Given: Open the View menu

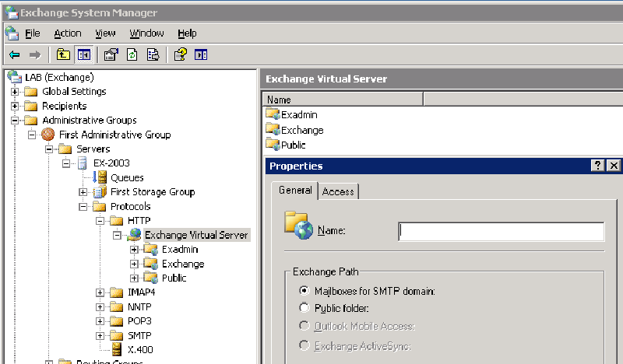Looking at the screenshot, I should pos(105,33).
